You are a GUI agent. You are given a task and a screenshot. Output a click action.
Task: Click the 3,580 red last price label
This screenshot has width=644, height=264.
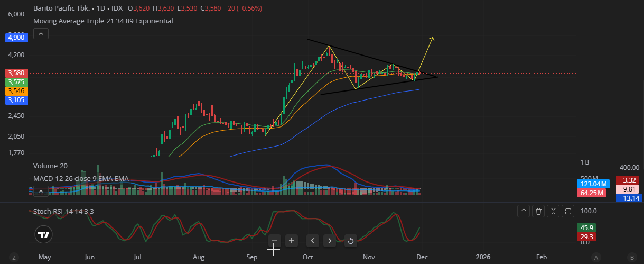point(17,72)
